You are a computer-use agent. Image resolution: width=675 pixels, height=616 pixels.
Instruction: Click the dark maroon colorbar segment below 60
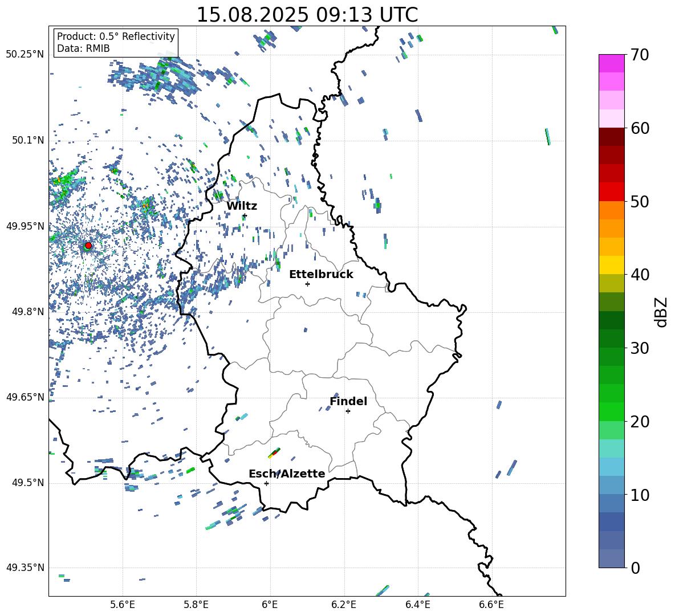(x=612, y=137)
